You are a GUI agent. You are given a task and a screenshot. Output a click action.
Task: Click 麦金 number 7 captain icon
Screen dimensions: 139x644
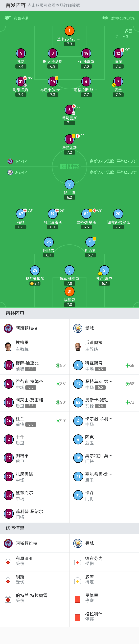point(118,81)
